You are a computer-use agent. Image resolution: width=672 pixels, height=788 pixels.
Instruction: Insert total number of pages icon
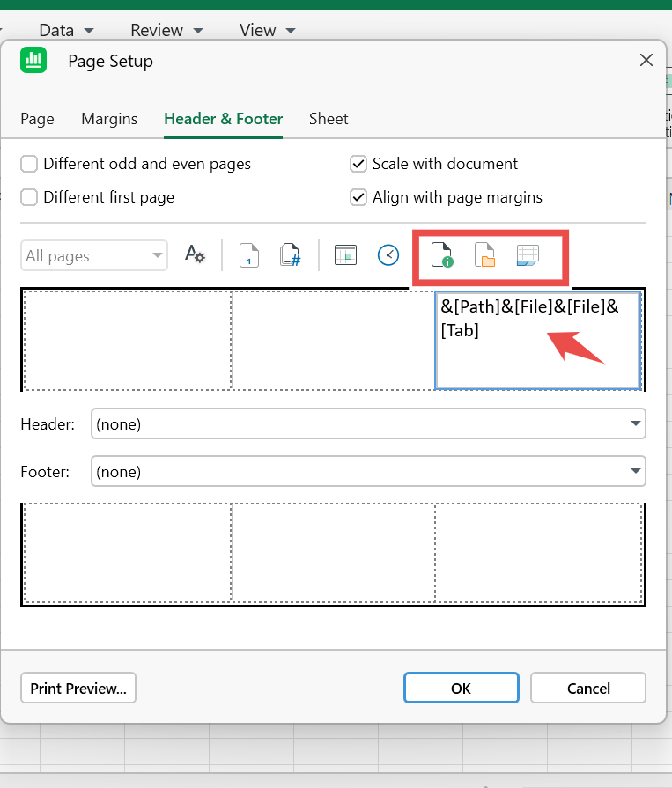[291, 255]
